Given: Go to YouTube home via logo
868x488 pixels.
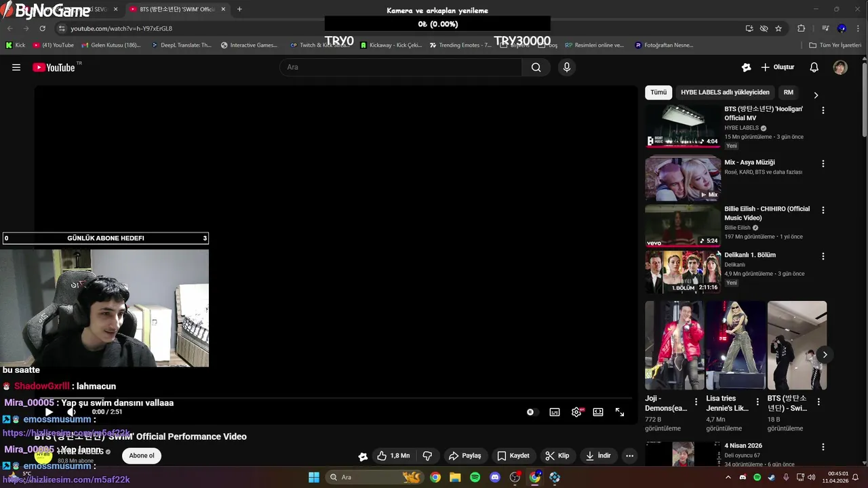Looking at the screenshot, I should click(54, 67).
